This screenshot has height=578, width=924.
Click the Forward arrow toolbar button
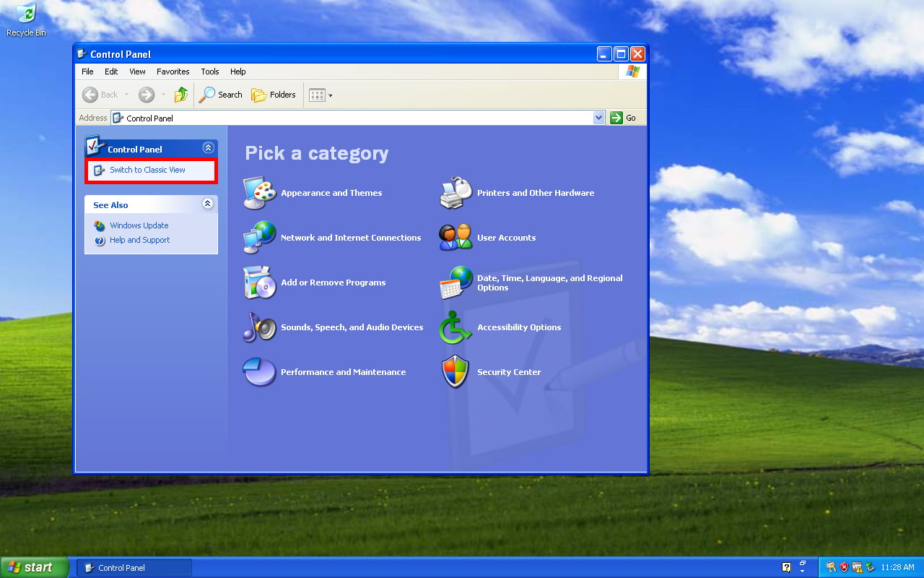tap(147, 95)
